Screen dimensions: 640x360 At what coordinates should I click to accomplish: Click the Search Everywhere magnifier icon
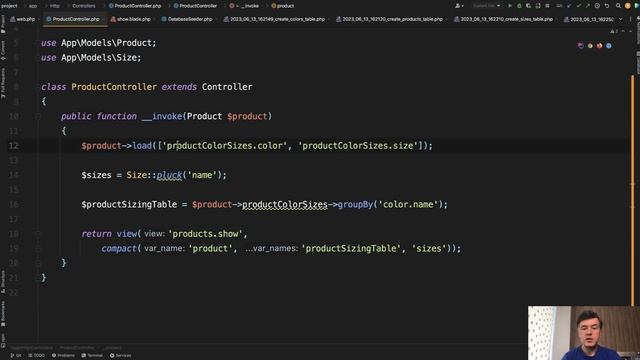point(618,6)
